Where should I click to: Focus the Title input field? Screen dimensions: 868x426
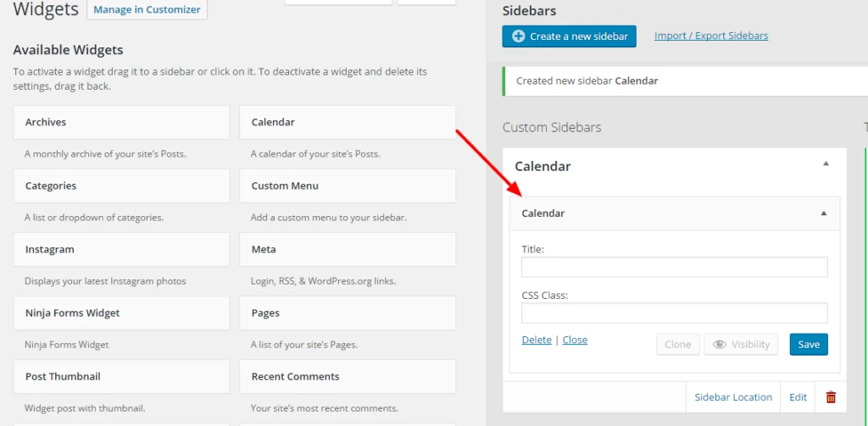coord(674,268)
